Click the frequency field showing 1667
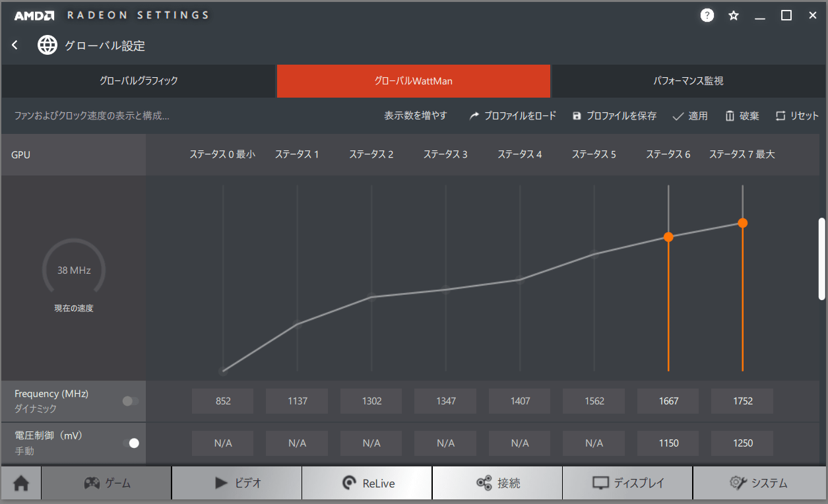 [x=668, y=401]
